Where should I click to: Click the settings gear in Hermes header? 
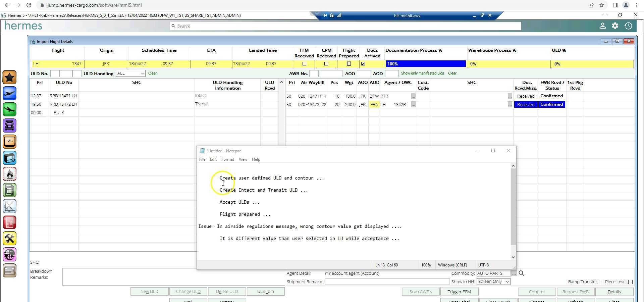615,26
